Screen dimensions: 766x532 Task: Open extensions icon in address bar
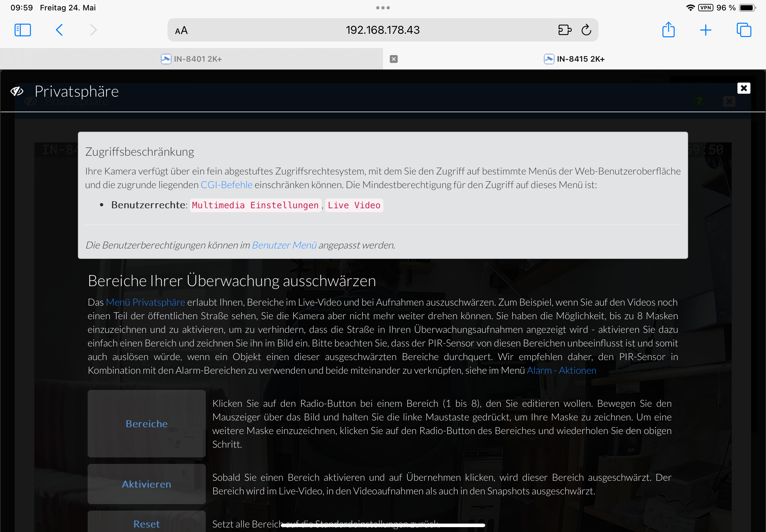pos(564,30)
